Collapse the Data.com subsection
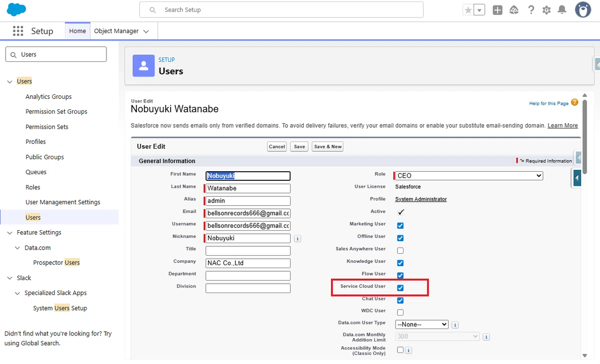This screenshot has width=600, height=364. tap(18, 248)
